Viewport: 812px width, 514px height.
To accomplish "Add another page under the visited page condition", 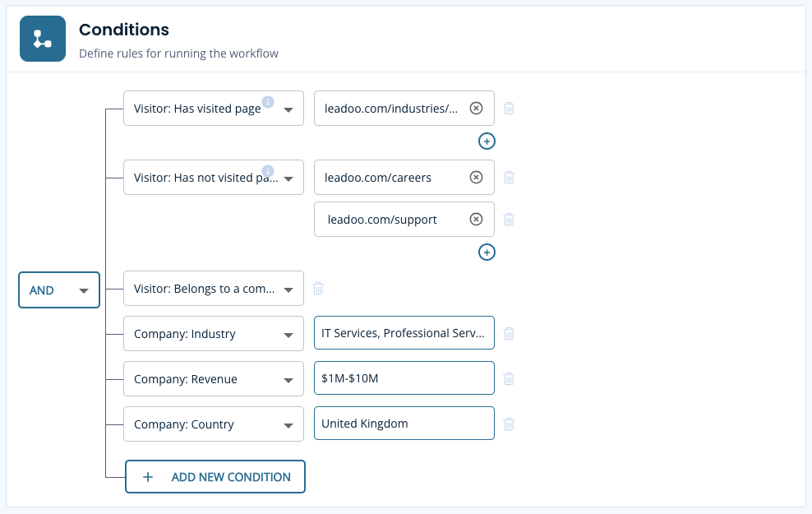I will [x=487, y=141].
